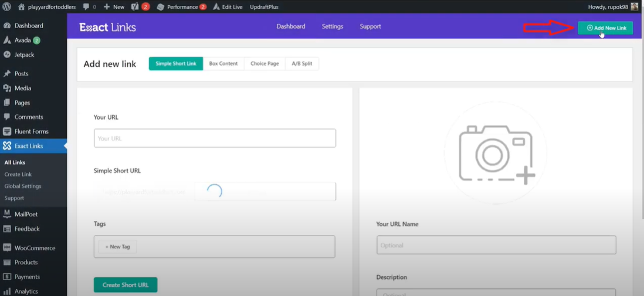
Task: Open UpdraftPlus in admin bar
Action: click(264, 6)
